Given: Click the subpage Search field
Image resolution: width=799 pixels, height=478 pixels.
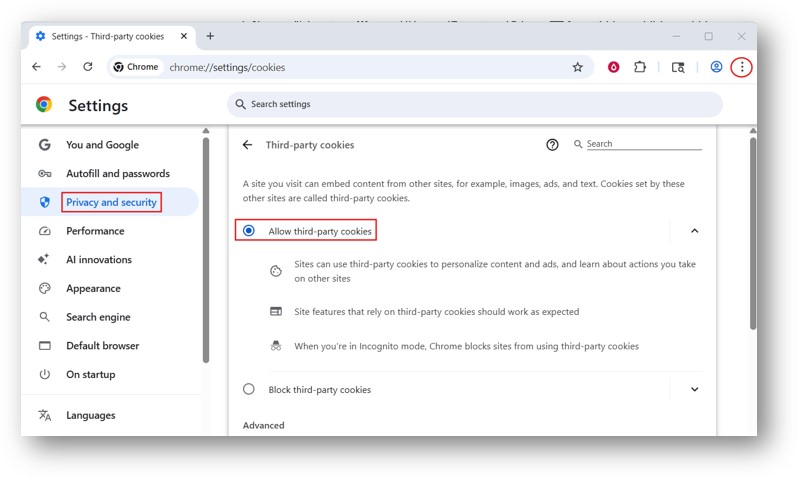Looking at the screenshot, I should tap(644, 144).
